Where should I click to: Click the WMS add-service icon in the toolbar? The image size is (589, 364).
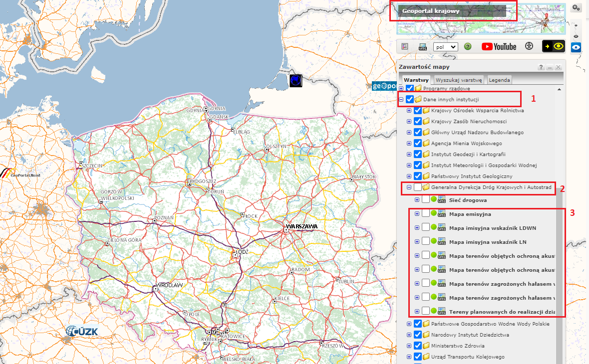pos(422,47)
